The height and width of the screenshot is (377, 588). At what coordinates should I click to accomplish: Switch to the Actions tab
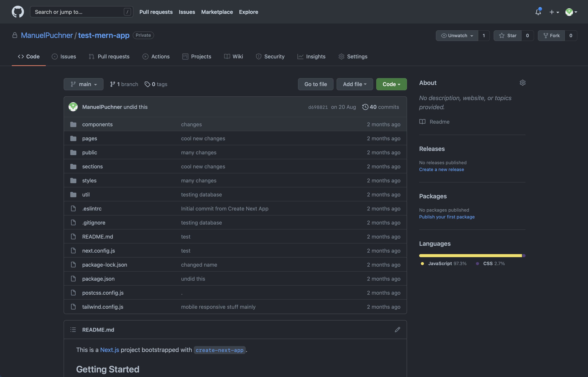pos(156,57)
